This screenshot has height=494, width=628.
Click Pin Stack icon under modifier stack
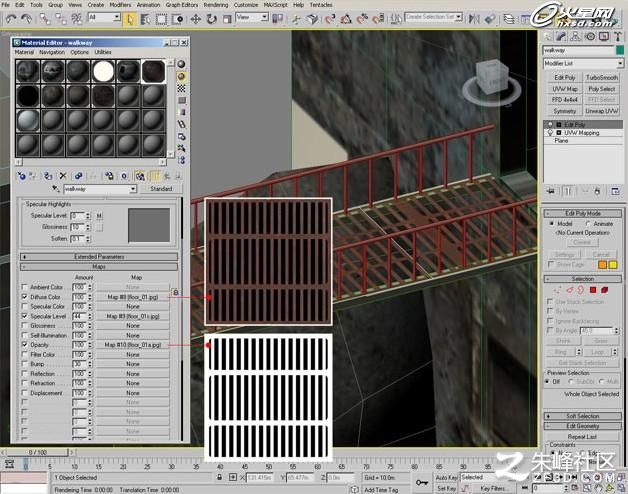[x=551, y=191]
